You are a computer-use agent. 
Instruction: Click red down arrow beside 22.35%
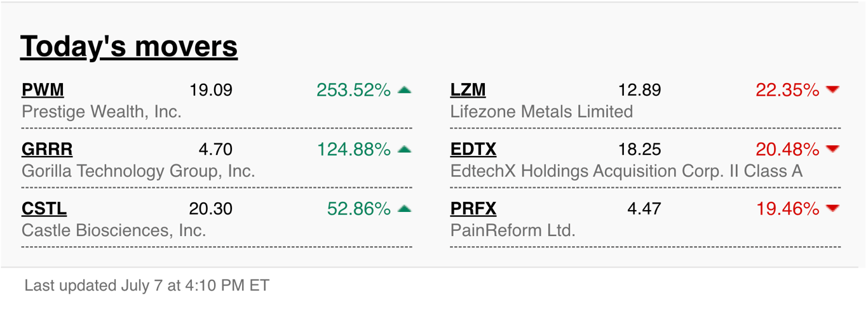(x=832, y=91)
